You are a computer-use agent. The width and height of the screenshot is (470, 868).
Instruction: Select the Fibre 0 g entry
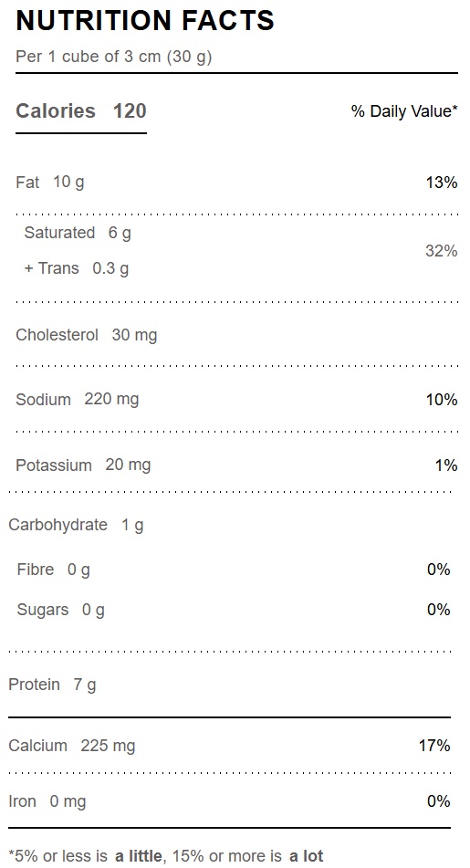click(54, 570)
